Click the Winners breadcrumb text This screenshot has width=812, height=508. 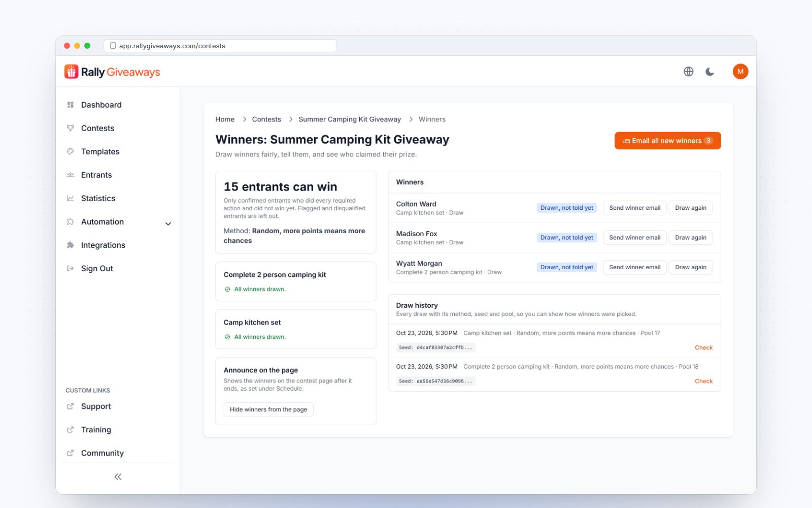pyautogui.click(x=432, y=119)
